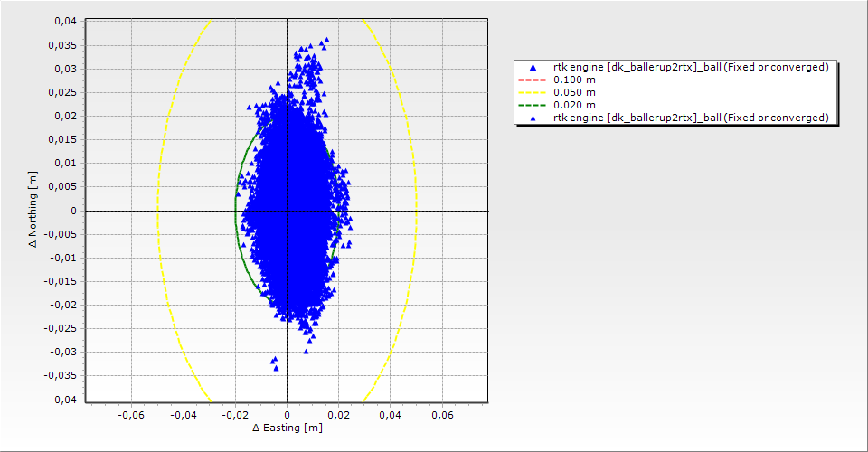Screen dimensions: 868x452
Task: Click the '-0,06' easting tick label
Action: [131, 415]
